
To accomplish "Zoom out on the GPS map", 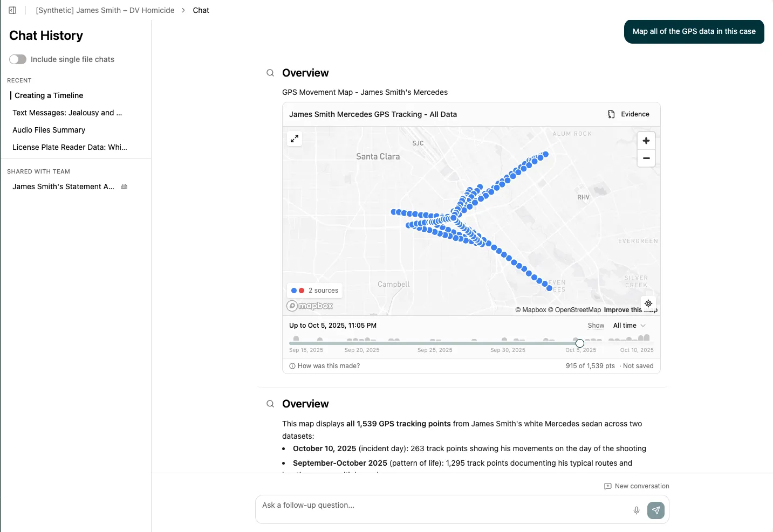I will 646,158.
